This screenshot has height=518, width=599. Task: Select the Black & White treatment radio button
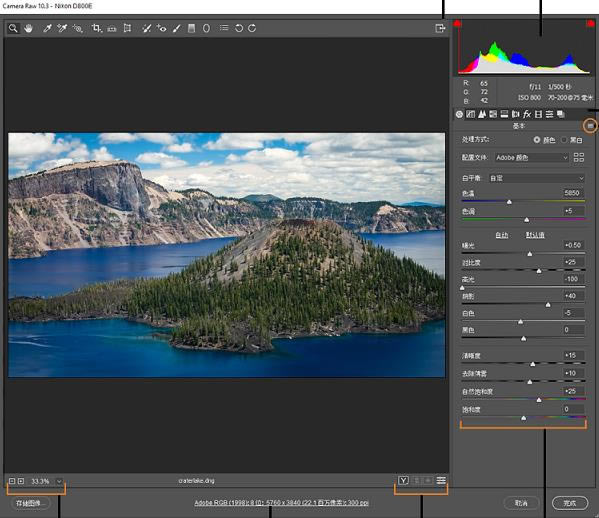coord(564,140)
